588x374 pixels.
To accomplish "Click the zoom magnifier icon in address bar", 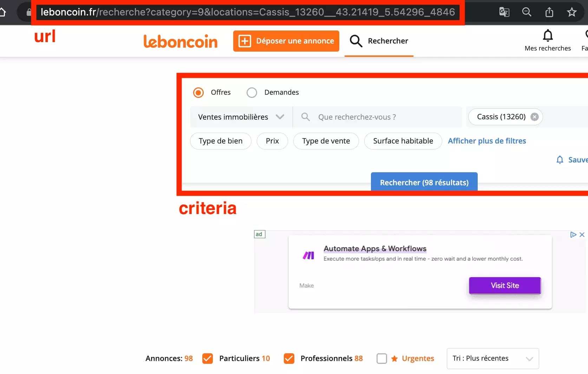I will (527, 12).
